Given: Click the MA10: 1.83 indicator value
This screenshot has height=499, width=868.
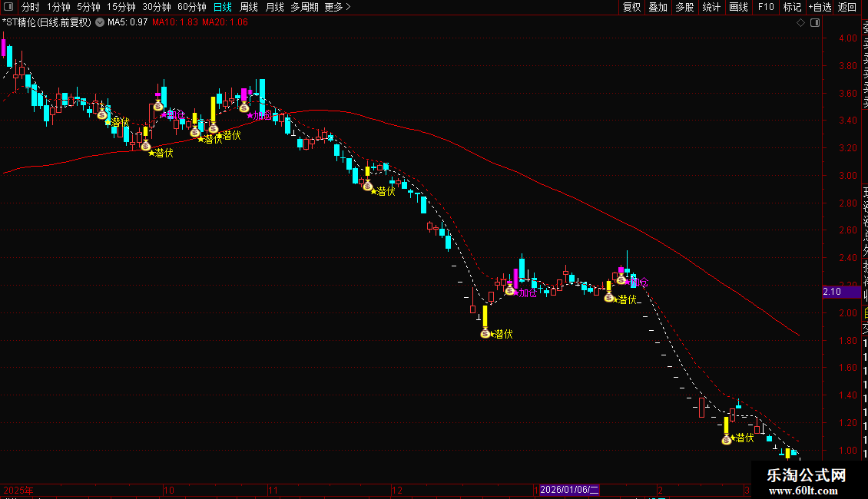Looking at the screenshot, I should (175, 23).
